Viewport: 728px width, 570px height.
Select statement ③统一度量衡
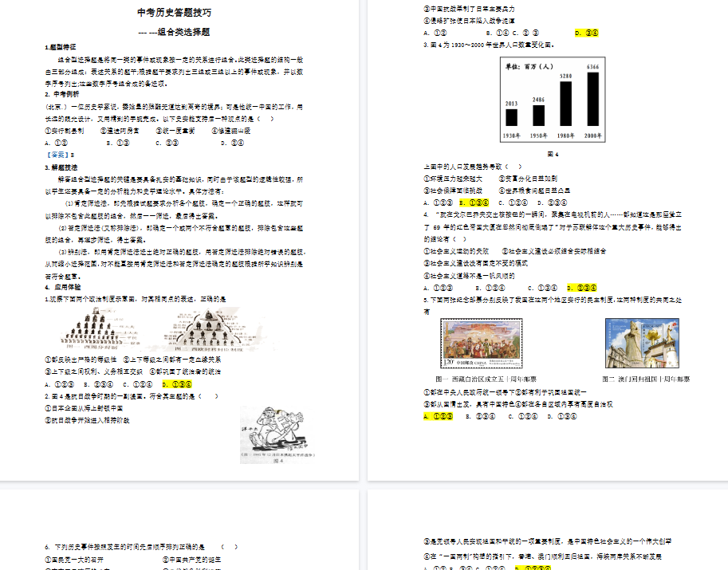(x=175, y=131)
